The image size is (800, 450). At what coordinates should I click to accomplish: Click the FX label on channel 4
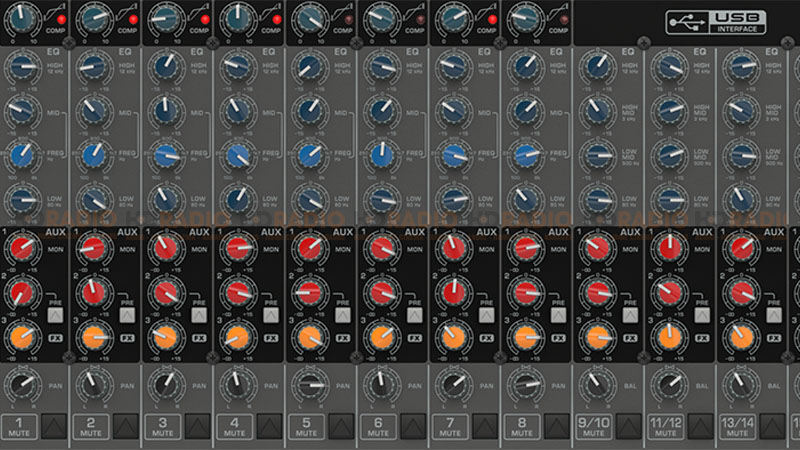271,338
